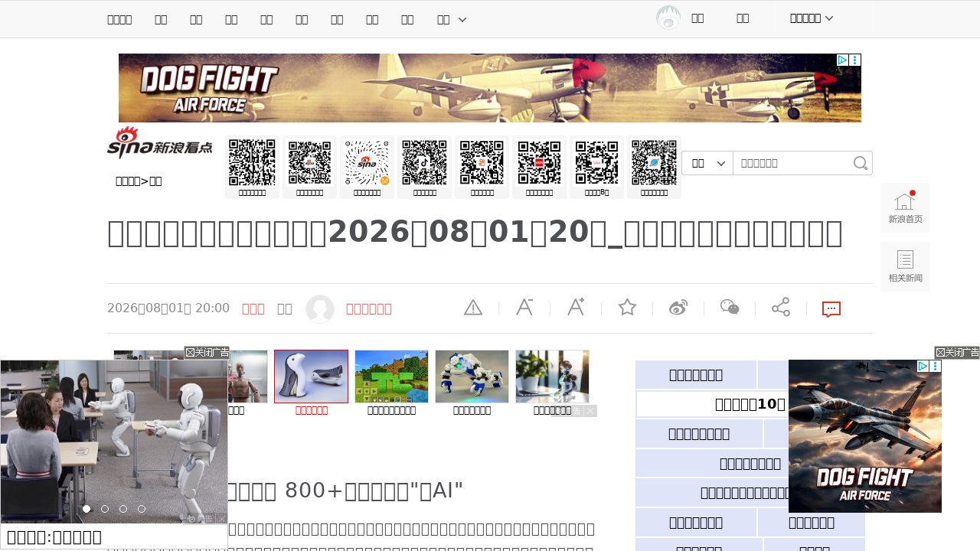
Task: Close the right floating ad via 关闭广告
Action: point(957,353)
